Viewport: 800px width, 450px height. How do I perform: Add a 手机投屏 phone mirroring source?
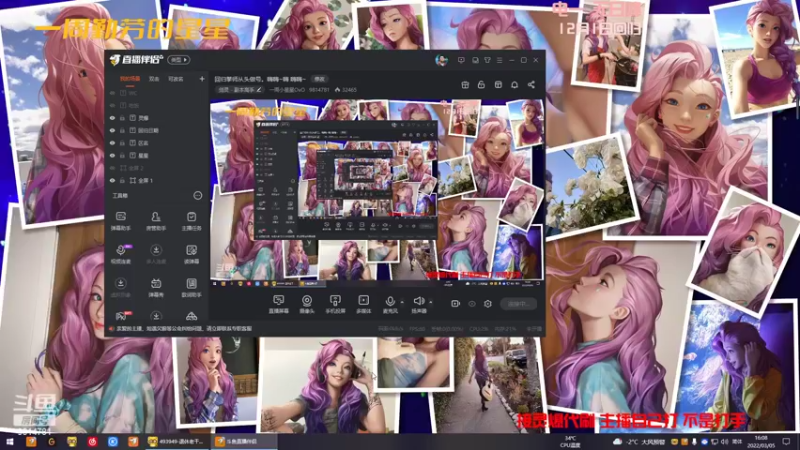[x=335, y=304]
